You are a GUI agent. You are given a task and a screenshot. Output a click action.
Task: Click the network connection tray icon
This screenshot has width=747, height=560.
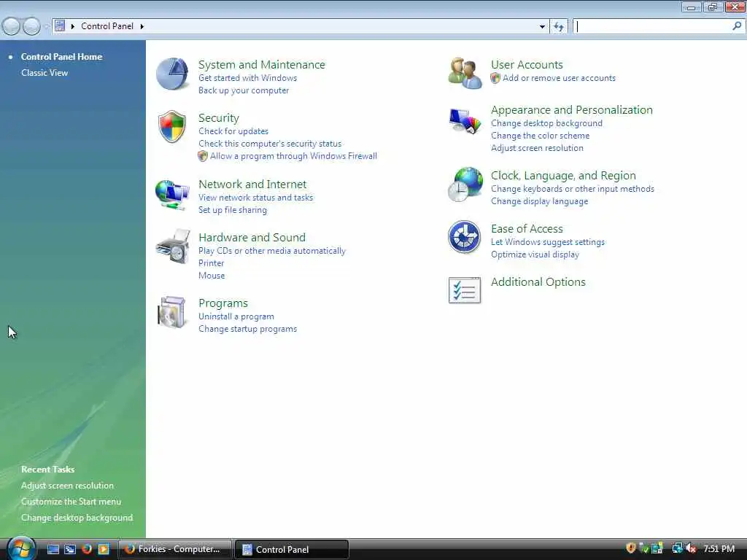pos(677,548)
